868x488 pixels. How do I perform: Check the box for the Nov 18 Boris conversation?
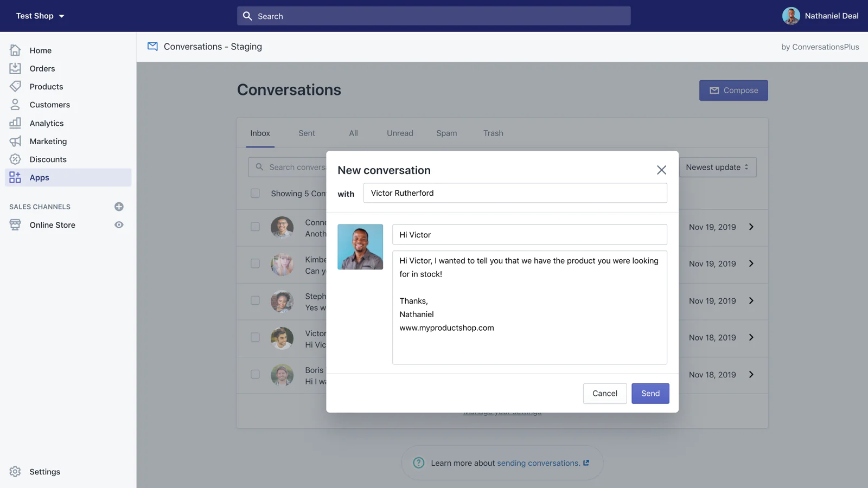click(255, 374)
